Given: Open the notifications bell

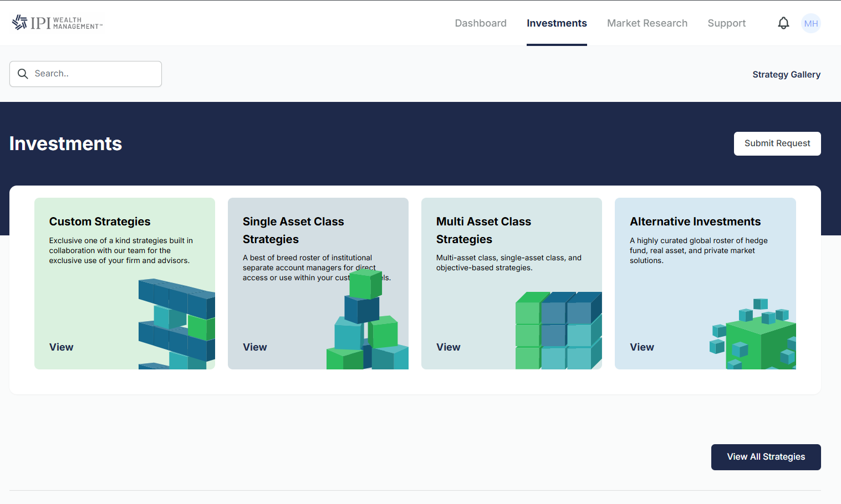Looking at the screenshot, I should [x=783, y=23].
